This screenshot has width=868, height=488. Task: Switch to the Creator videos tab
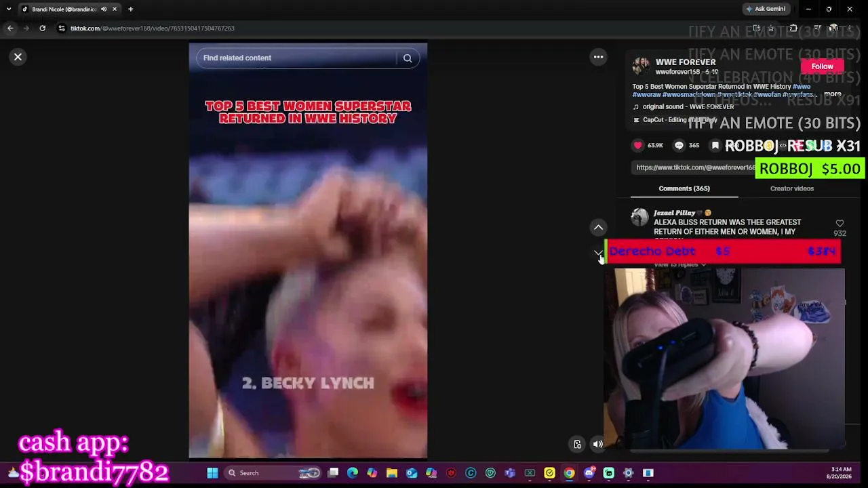pos(791,188)
